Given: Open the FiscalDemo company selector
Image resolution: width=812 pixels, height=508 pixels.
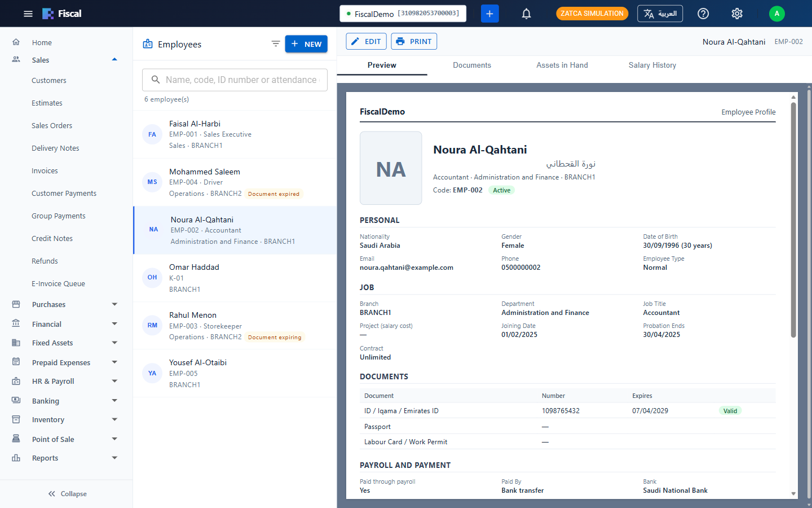Looking at the screenshot, I should [403, 14].
